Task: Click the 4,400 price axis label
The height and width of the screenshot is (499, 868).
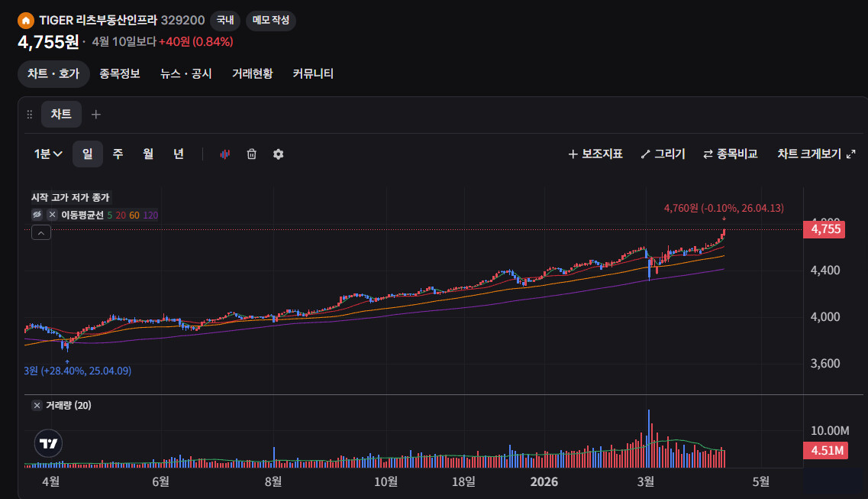Action: (824, 271)
